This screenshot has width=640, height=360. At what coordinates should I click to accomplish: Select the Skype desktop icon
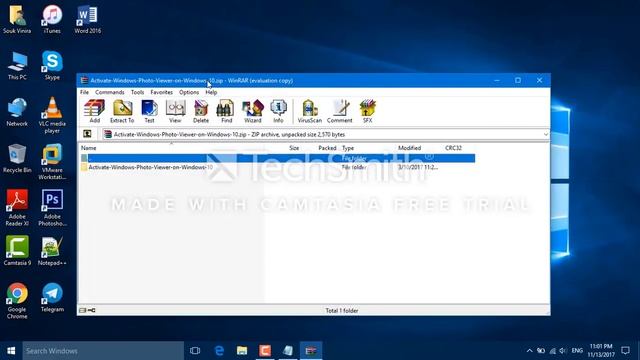click(x=52, y=65)
